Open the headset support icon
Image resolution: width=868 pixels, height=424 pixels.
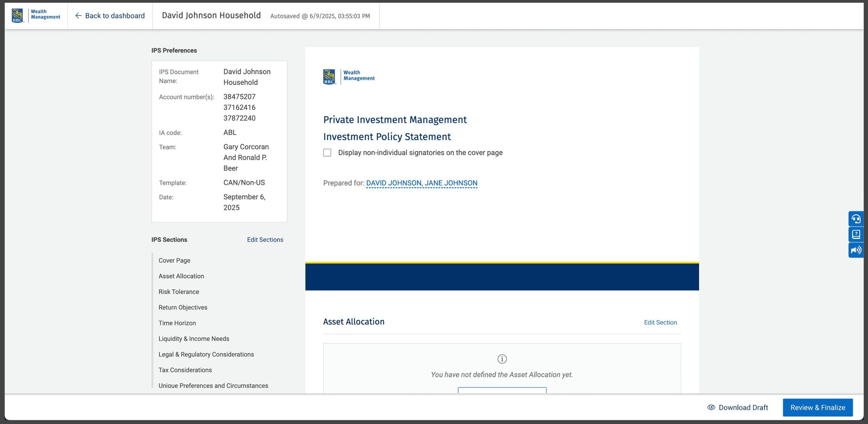pyautogui.click(x=856, y=219)
